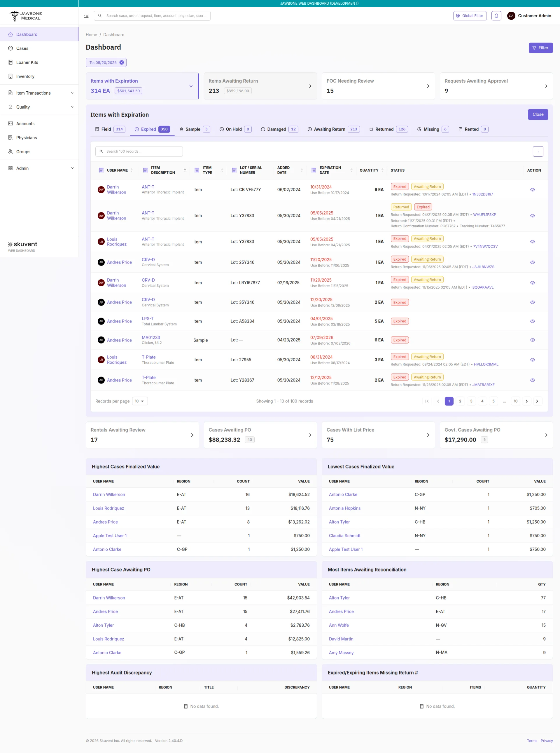Sort by Added Date column arrows
The image size is (560, 753).
click(302, 170)
